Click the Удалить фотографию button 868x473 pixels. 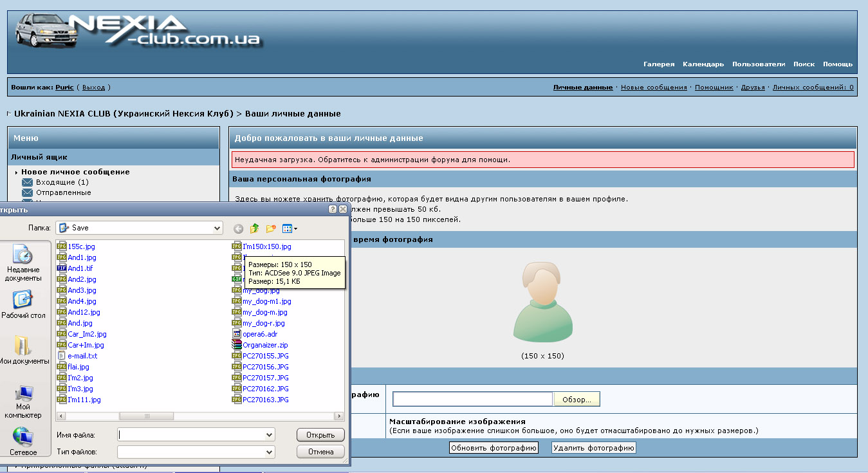pos(593,448)
